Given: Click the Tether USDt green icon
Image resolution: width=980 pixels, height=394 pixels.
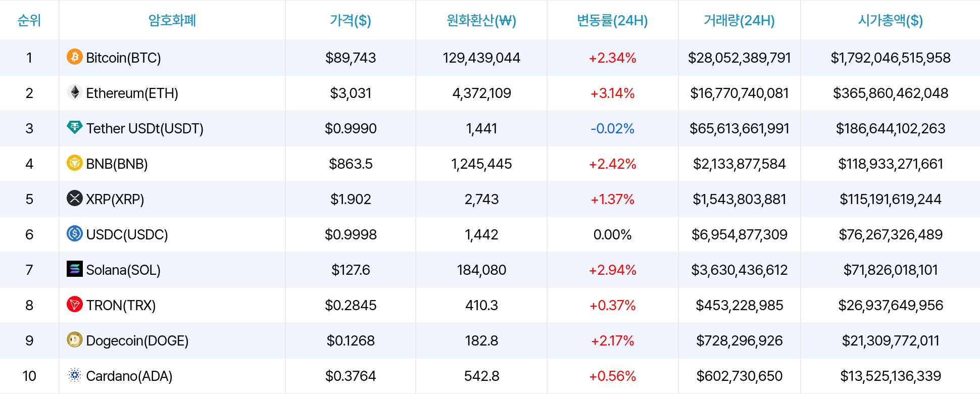Looking at the screenshot, I should click(75, 127).
